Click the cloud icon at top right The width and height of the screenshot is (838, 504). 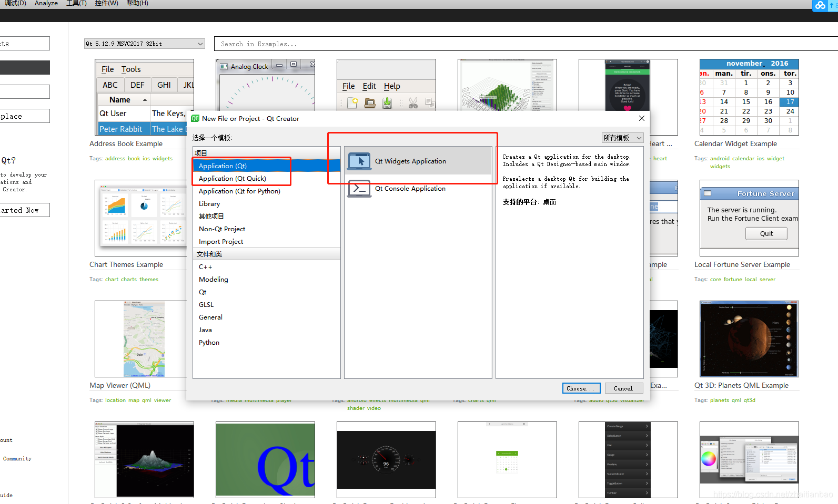click(820, 5)
